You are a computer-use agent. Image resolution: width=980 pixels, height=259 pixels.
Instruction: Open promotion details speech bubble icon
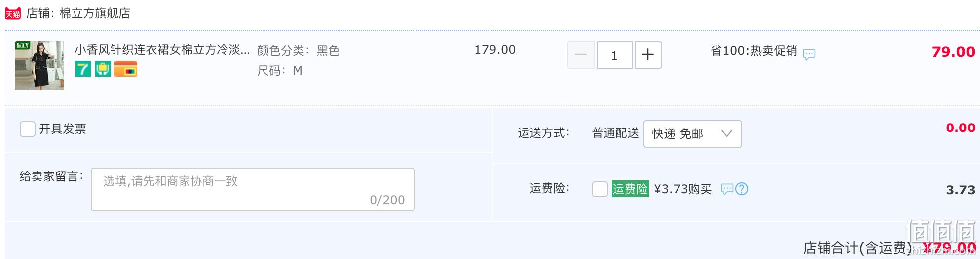809,54
